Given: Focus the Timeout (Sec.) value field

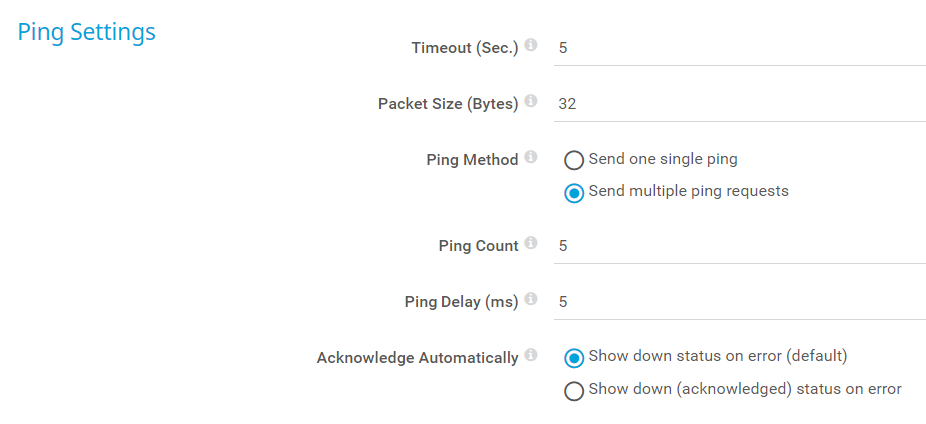Looking at the screenshot, I should (x=739, y=48).
